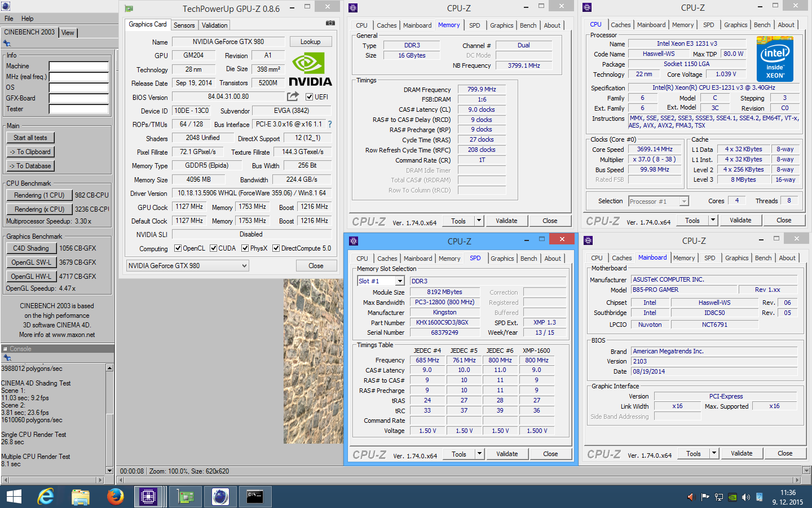The height and width of the screenshot is (508, 812).
Task: Click the NVIDIA tray icon
Action: pos(732,497)
